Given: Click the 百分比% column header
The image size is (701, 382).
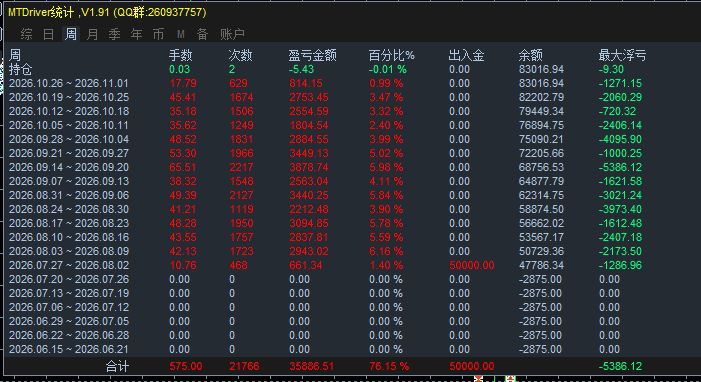Looking at the screenshot, I should click(392, 55).
